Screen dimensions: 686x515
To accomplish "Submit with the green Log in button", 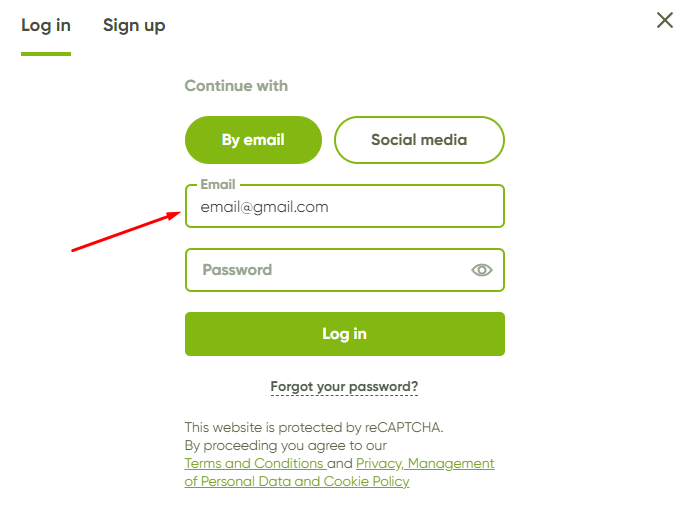I will (345, 334).
